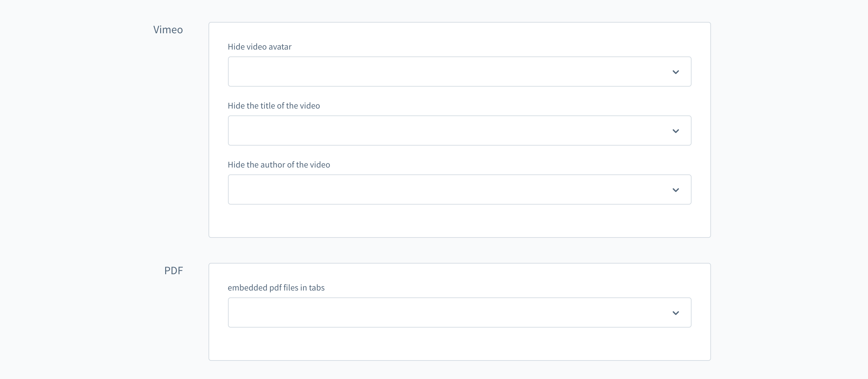The image size is (868, 379).
Task: Open the Hide the author of the video dropdown
Action: click(x=459, y=189)
